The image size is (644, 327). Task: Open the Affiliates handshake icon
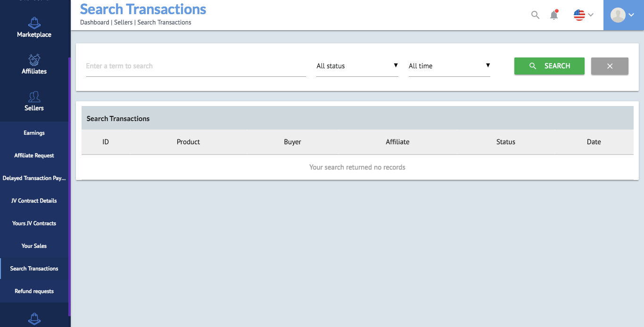pos(34,60)
